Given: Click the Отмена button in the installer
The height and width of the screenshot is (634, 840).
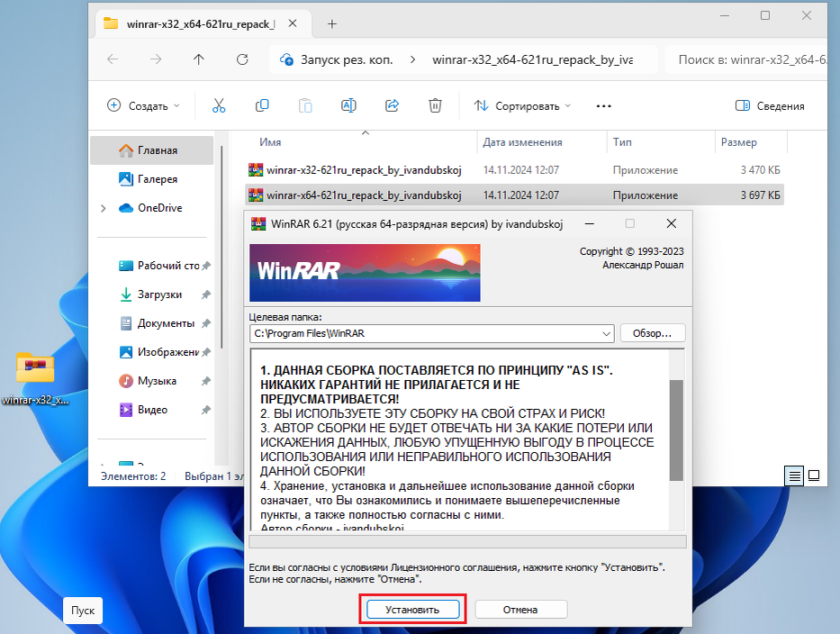Looking at the screenshot, I should click(520, 610).
